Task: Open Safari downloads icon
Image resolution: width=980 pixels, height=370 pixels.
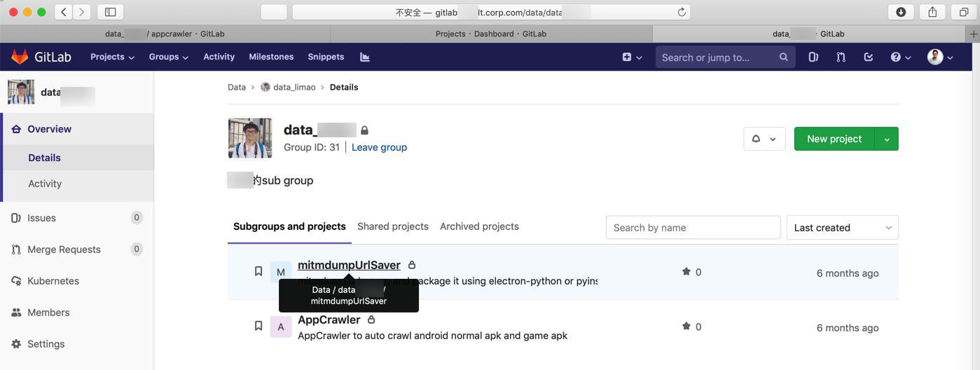Action: [x=901, y=12]
